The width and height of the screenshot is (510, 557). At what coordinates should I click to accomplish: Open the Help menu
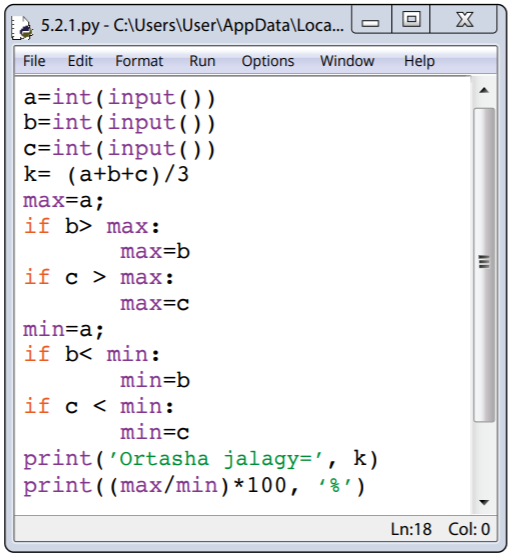point(419,61)
